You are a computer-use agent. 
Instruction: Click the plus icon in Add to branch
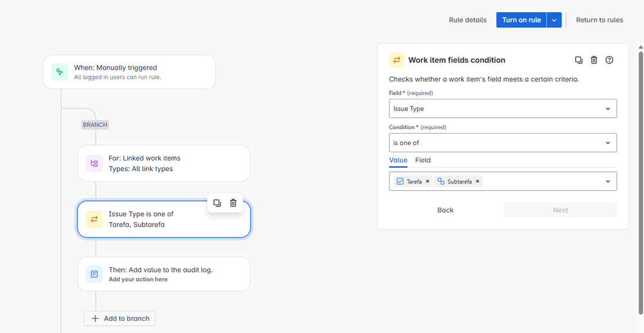(x=95, y=319)
